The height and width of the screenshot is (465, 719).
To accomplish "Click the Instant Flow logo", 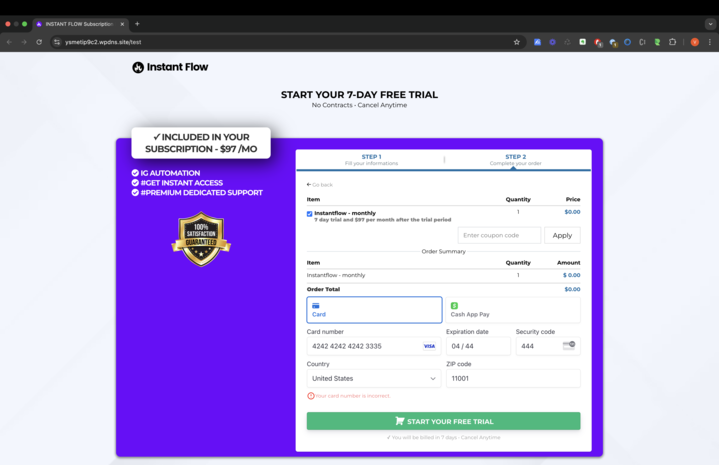I will click(x=170, y=67).
